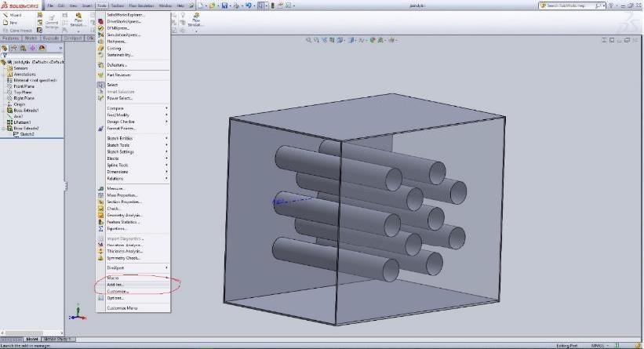The image size is (644, 349).
Task: Click the Costing icon in menu
Action: (x=100, y=48)
